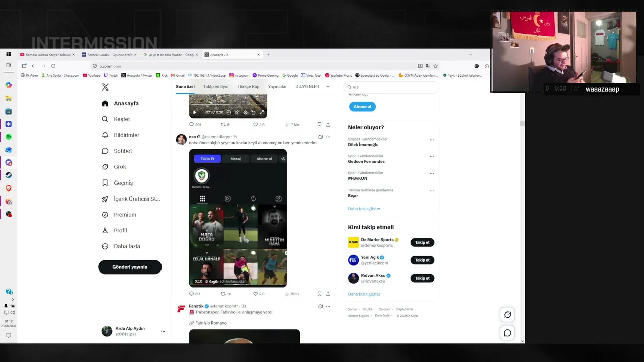Open options for Dilek İmamoğlu trend
The width and height of the screenshot is (644, 362).
pos(432,140)
